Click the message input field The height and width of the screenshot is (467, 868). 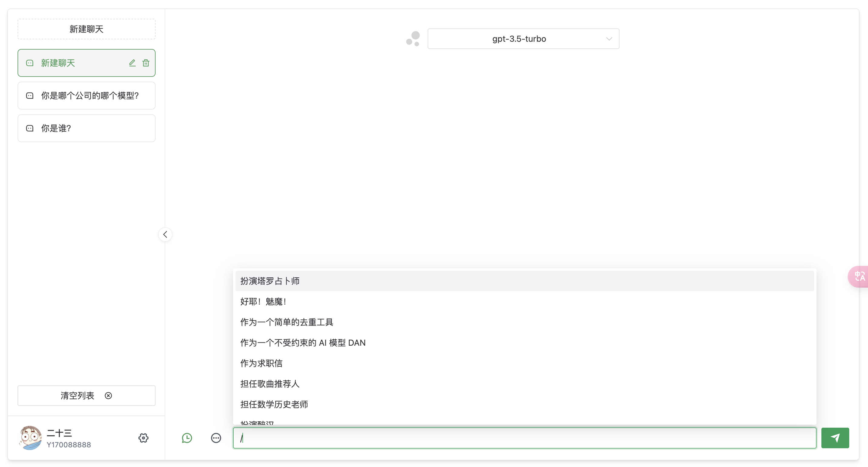pyautogui.click(x=524, y=438)
